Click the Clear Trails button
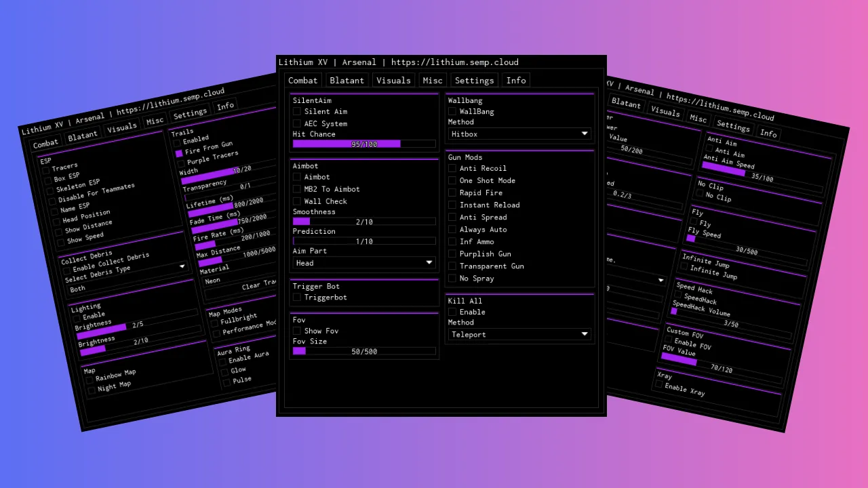Image resolution: width=868 pixels, height=488 pixels. 254,285
